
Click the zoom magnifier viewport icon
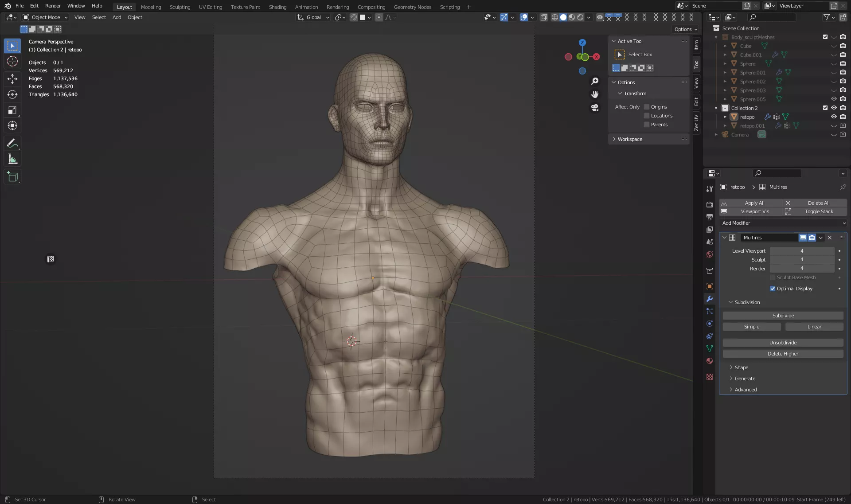click(595, 81)
